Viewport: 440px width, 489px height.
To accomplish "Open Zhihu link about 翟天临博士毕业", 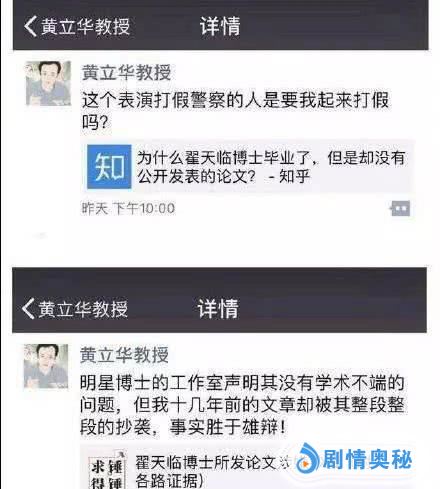I will (247, 167).
